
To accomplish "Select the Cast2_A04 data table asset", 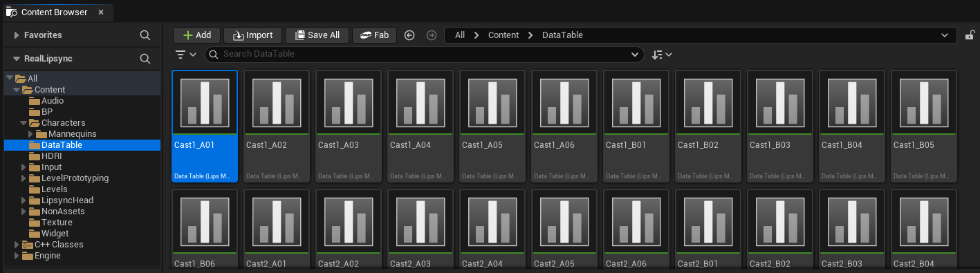I will (492, 229).
